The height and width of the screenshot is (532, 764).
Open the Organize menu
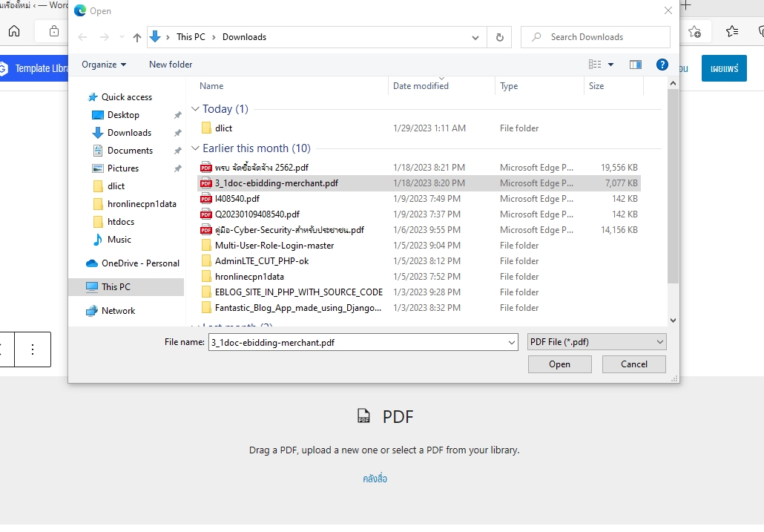pyautogui.click(x=104, y=65)
